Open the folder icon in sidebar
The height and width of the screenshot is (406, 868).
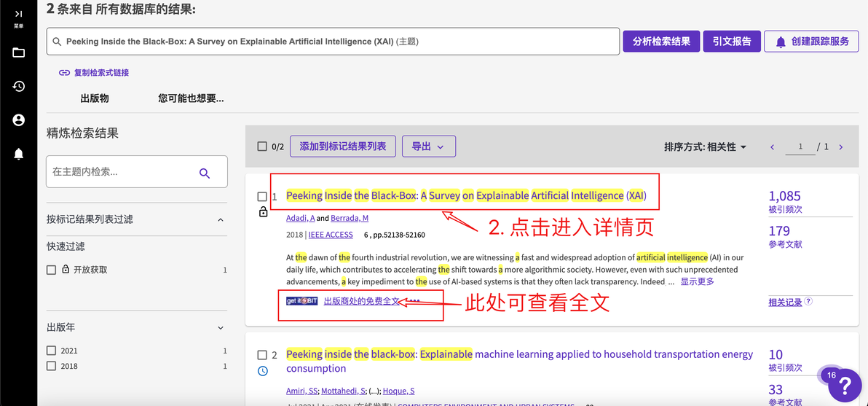point(19,52)
